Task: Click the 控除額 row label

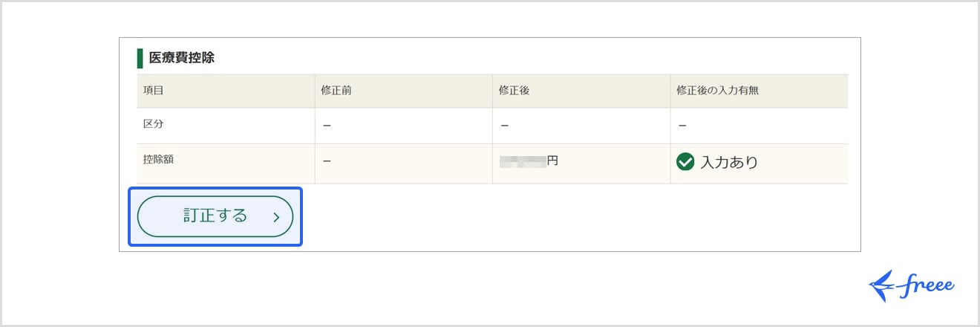Action: click(158, 160)
